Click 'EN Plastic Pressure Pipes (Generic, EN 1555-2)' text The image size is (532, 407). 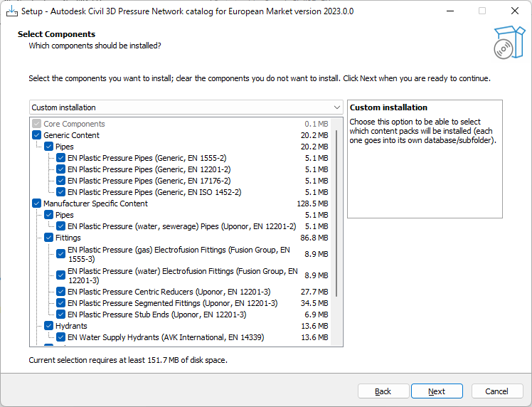tap(147, 158)
